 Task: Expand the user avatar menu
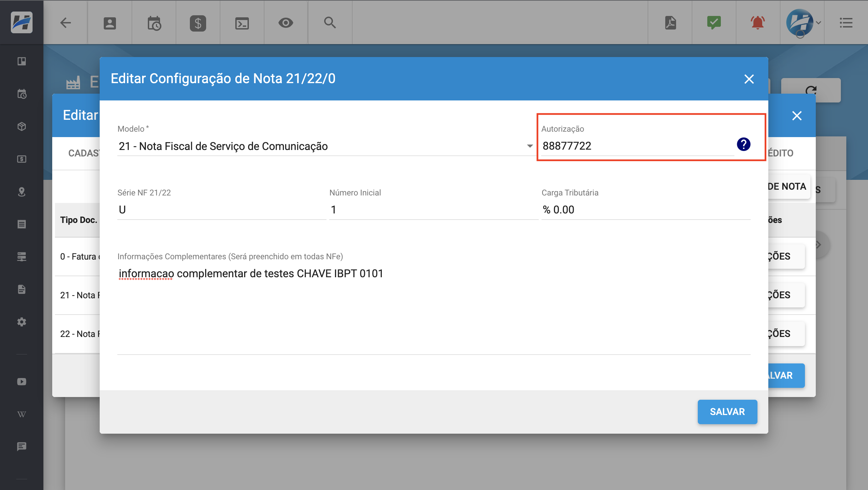803,23
